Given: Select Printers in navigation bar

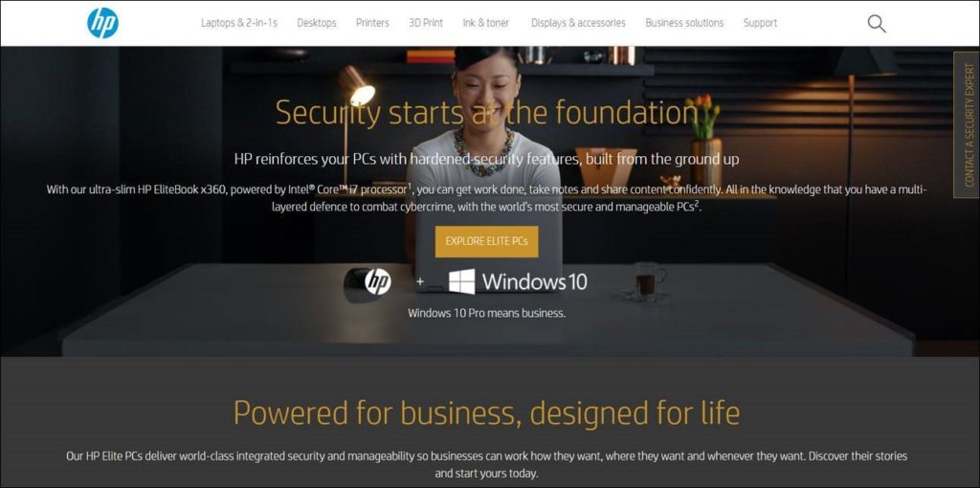Looking at the screenshot, I should point(372,23).
